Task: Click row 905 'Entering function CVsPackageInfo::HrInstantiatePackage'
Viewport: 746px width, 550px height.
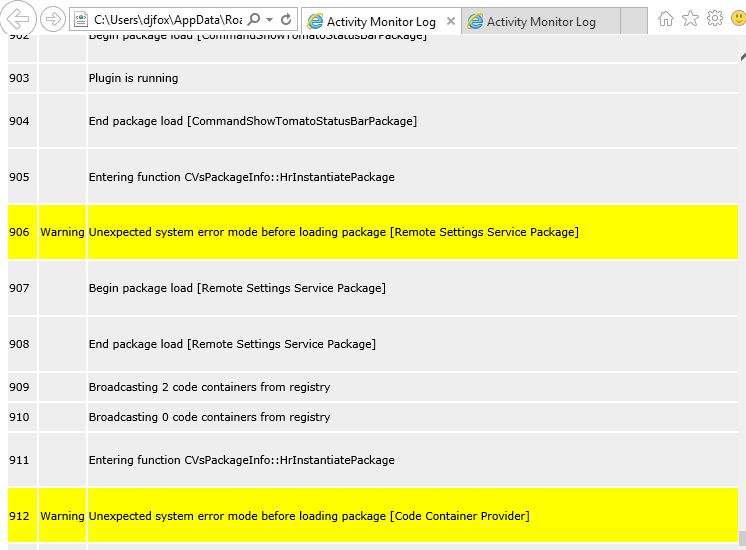Action: (x=242, y=177)
